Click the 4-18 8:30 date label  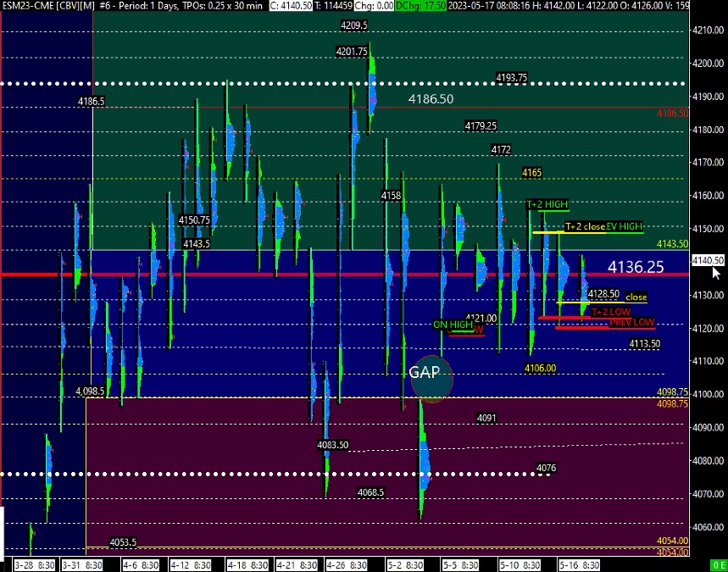[248, 565]
